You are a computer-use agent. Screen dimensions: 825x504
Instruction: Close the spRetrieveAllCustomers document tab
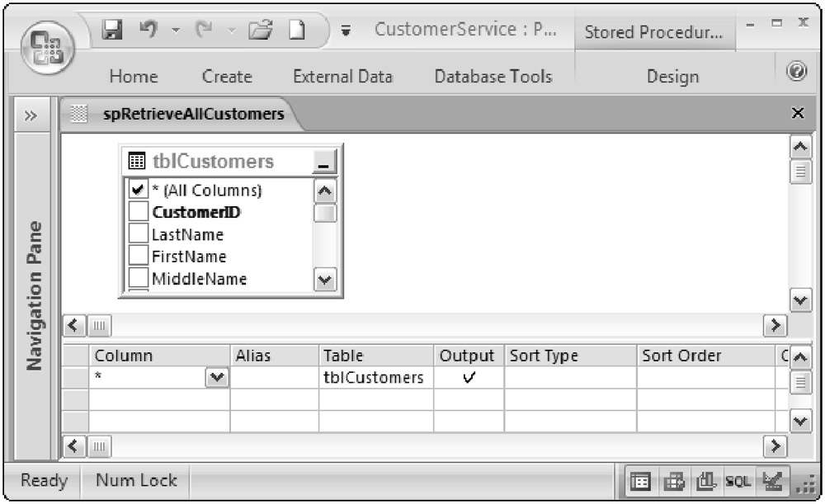[797, 114]
